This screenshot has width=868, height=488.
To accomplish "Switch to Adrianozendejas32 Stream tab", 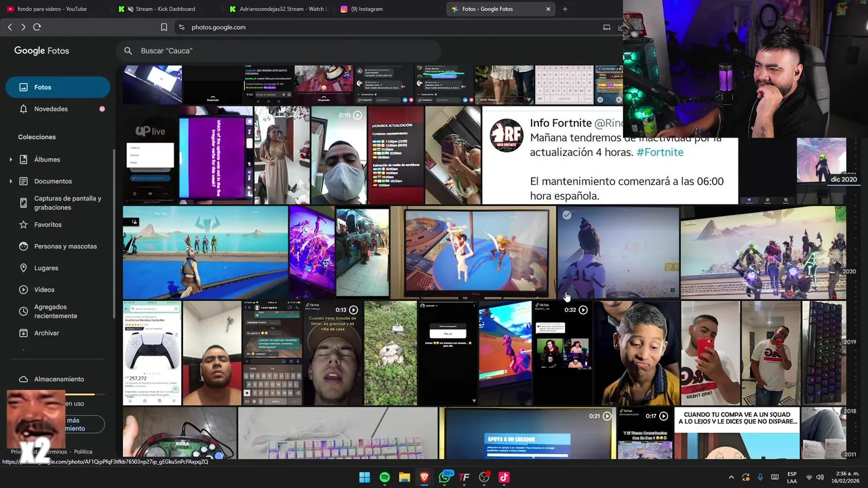I will coord(278,9).
